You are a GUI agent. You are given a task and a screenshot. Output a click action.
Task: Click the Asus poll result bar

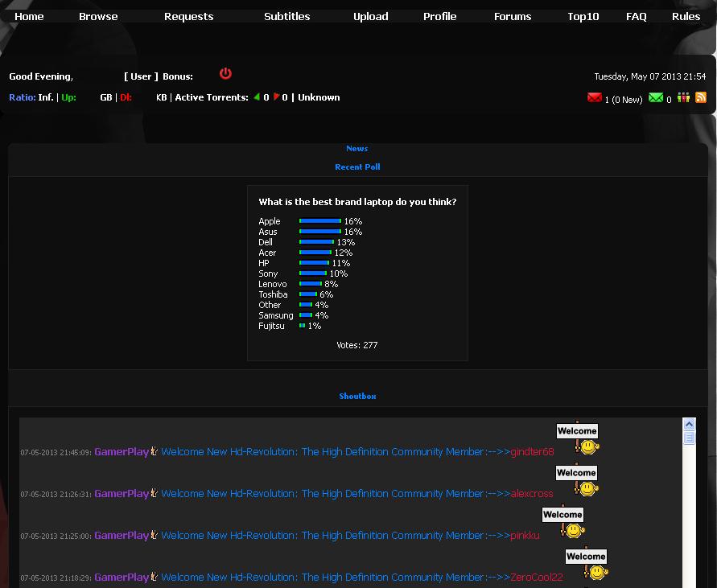[320, 232]
